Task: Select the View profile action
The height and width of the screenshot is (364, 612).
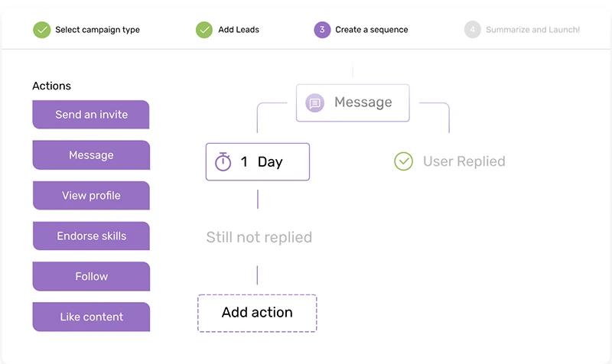Action: pos(91,196)
